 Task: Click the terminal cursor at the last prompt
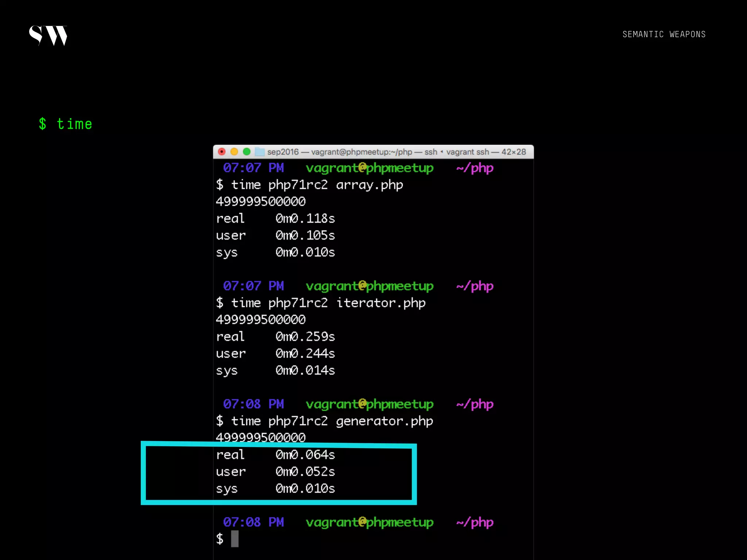(x=235, y=539)
